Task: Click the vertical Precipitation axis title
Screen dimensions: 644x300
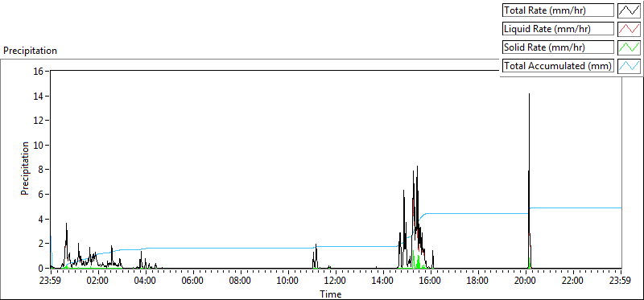Action: point(25,168)
